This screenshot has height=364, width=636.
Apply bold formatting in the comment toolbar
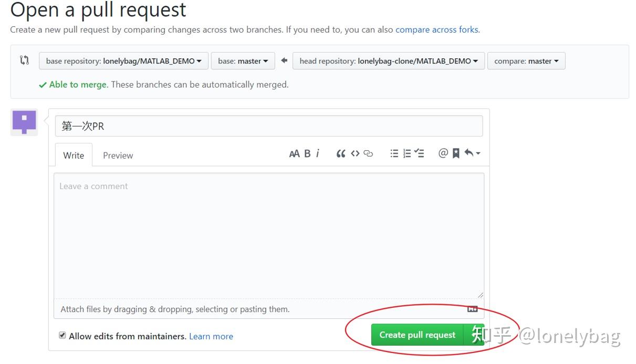(307, 153)
